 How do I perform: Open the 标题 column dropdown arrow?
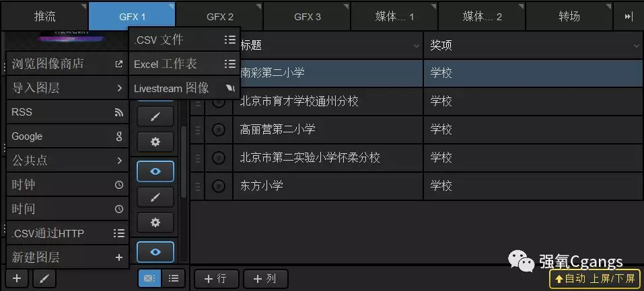pos(415,46)
